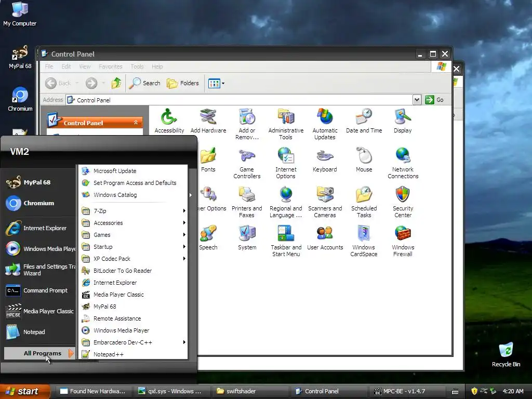Expand the Games submenu
This screenshot has width=532, height=399.
point(134,235)
